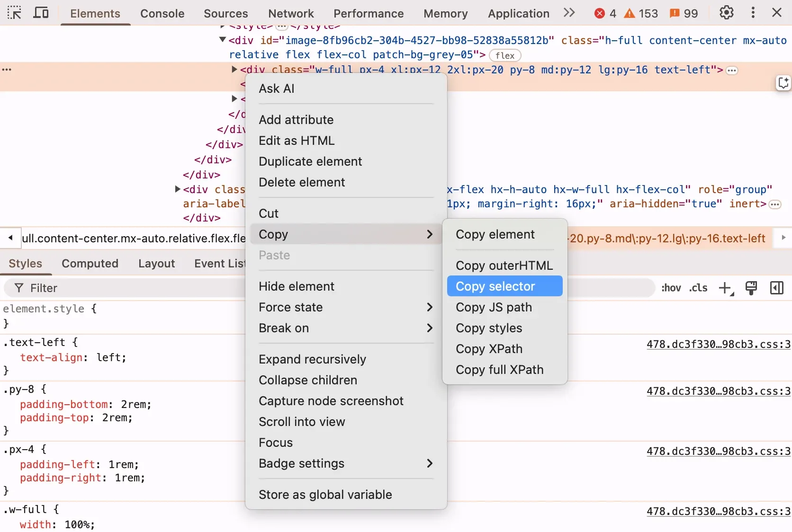Expand the w-full px-4 div node
The image size is (792, 532).
click(x=234, y=69)
